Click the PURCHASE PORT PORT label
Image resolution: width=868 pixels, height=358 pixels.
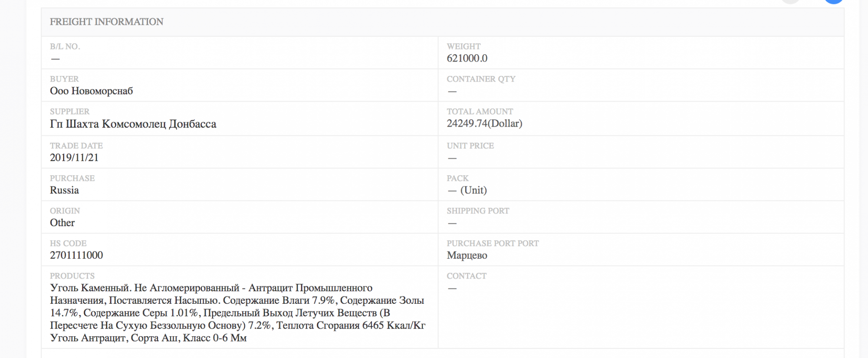pyautogui.click(x=493, y=243)
